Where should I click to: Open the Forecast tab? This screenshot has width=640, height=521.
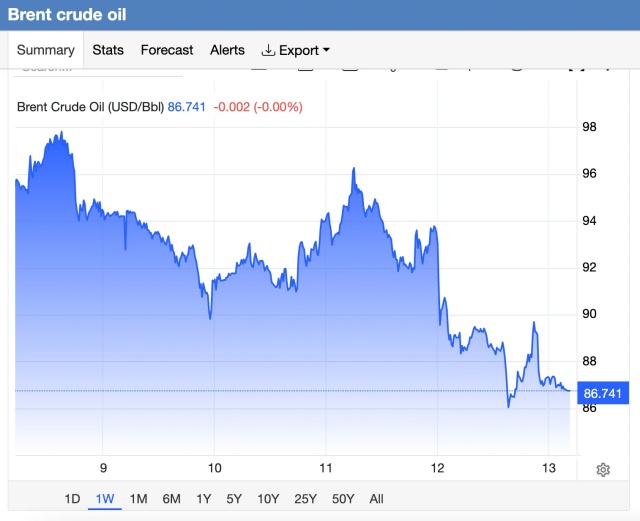click(167, 50)
